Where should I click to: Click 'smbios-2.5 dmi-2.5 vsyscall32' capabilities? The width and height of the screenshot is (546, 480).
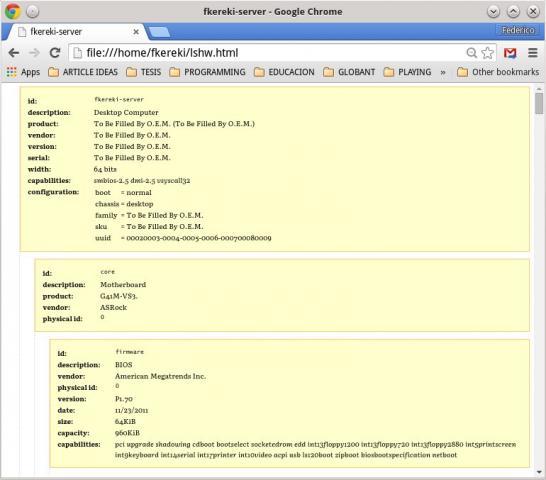pyautogui.click(x=142, y=181)
